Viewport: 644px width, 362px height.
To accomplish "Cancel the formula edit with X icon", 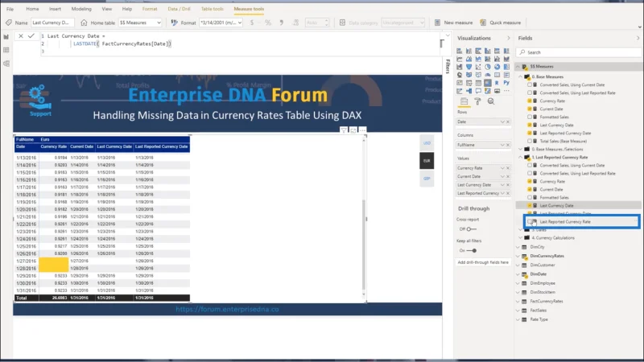I will pyautogui.click(x=21, y=36).
